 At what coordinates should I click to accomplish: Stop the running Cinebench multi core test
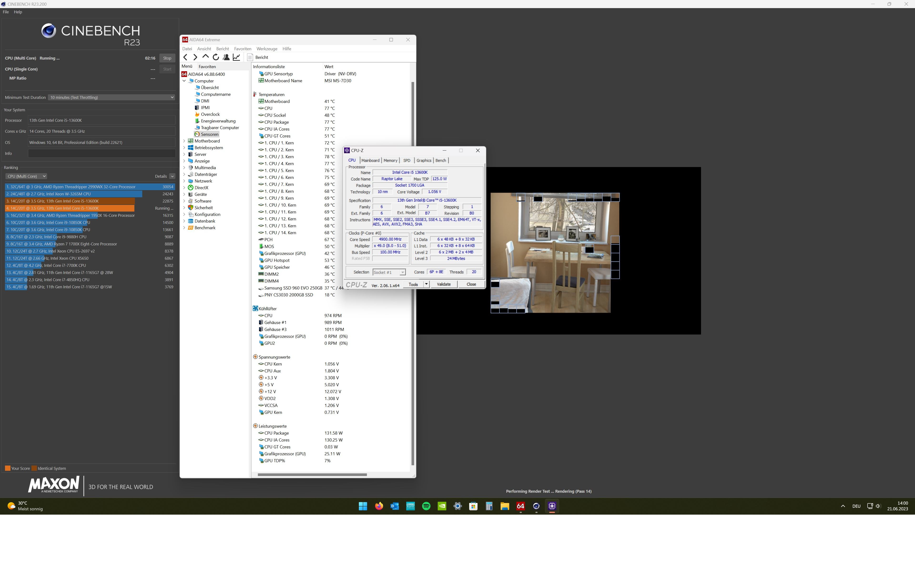167,58
